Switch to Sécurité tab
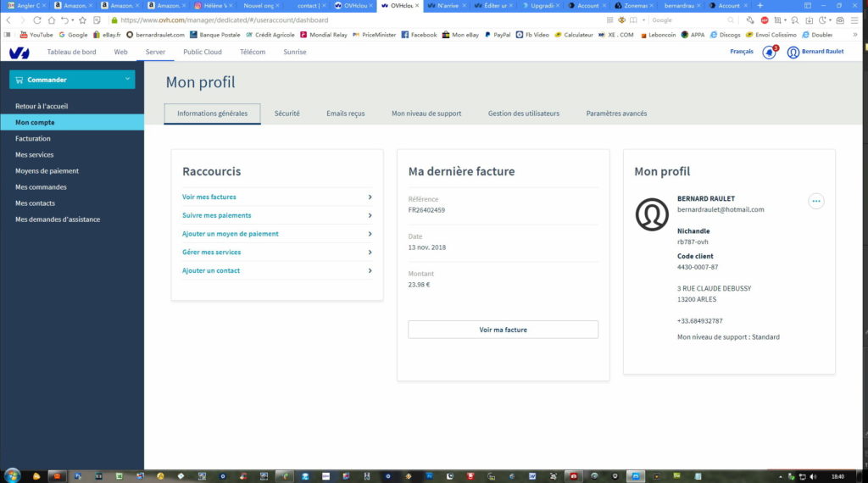The image size is (868, 483). click(287, 114)
